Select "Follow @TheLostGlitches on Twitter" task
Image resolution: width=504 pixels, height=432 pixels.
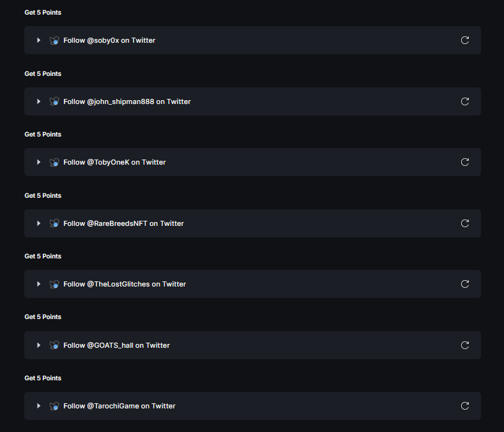click(125, 284)
